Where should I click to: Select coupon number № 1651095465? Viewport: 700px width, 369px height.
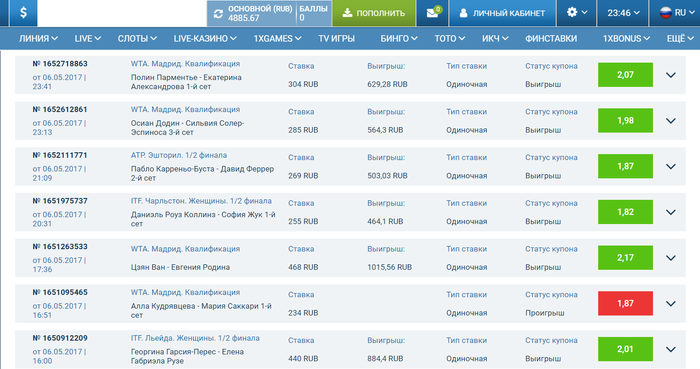coord(60,292)
